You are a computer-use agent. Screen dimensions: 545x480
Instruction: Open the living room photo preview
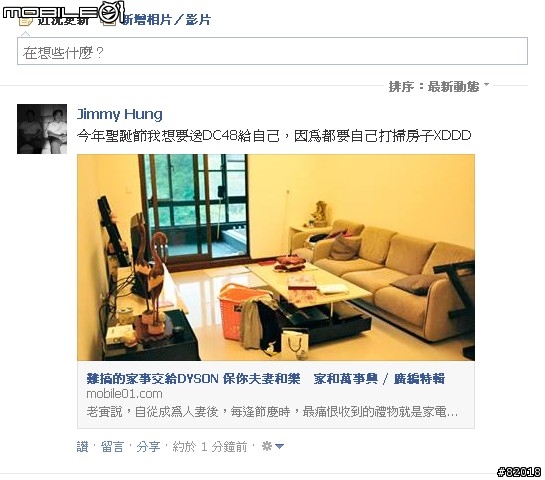click(x=276, y=257)
